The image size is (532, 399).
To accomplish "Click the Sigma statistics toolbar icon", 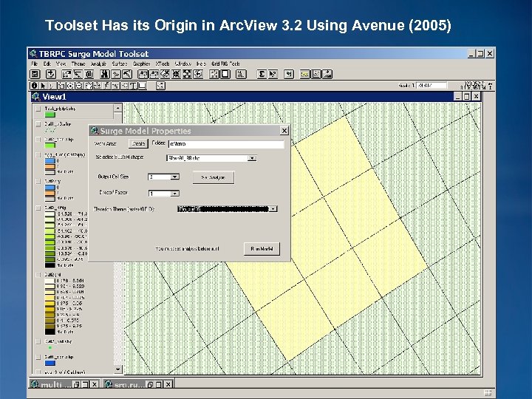I will click(262, 74).
